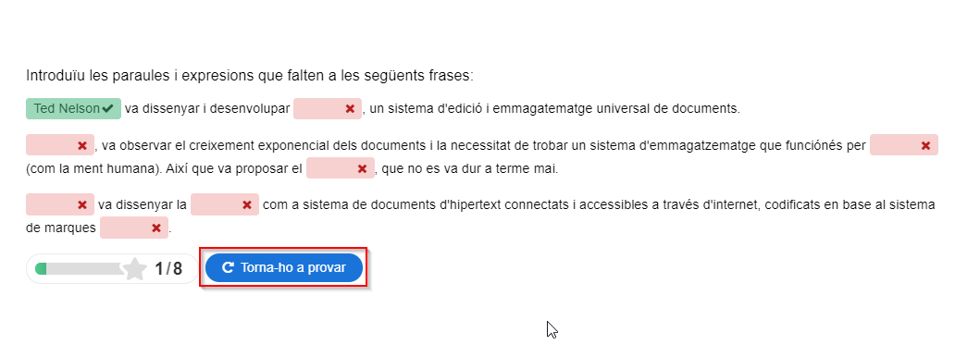Click the red X after 'va proposar el'
Screen dimensions: 980x345
[x=361, y=168]
